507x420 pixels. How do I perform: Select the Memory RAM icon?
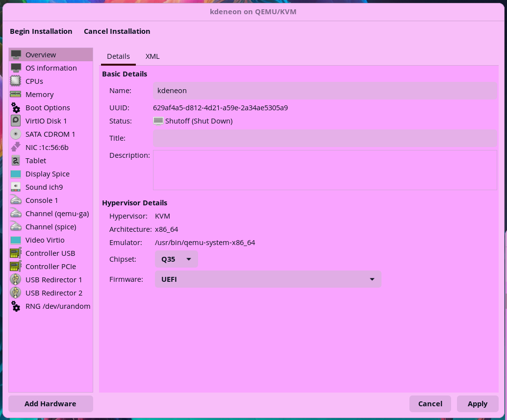(16, 95)
